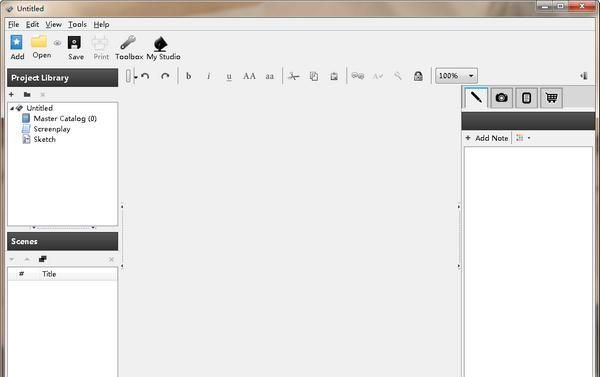Toggle bold formatting

tap(188, 76)
